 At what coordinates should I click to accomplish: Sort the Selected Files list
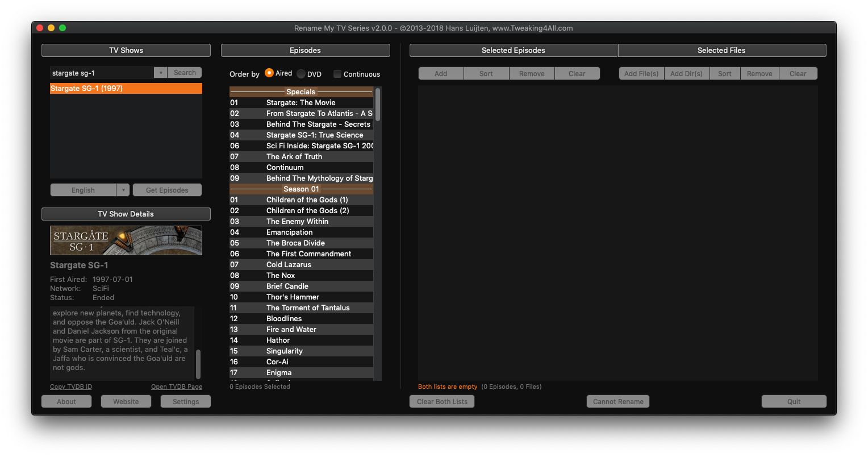point(725,73)
